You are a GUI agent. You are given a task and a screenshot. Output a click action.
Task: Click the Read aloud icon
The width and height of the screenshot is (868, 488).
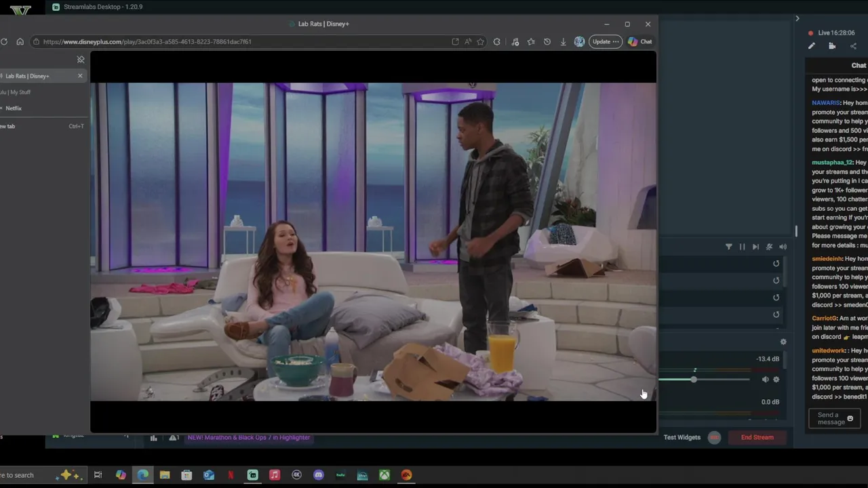point(468,41)
